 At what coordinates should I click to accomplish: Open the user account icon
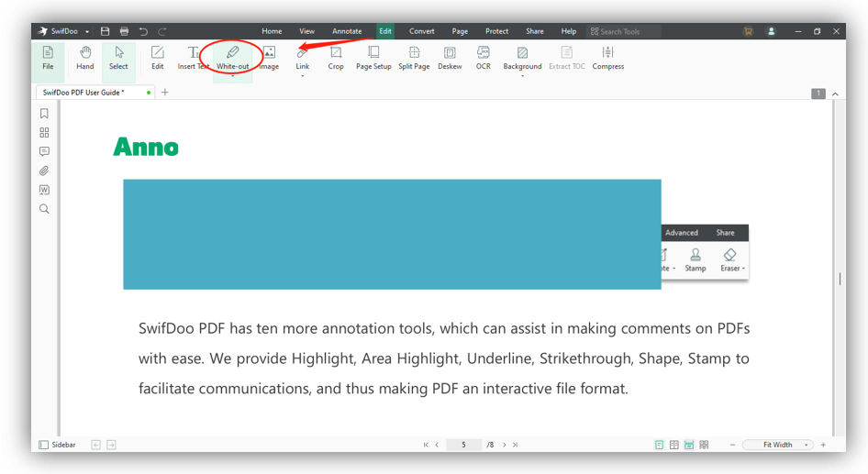pyautogui.click(x=771, y=31)
